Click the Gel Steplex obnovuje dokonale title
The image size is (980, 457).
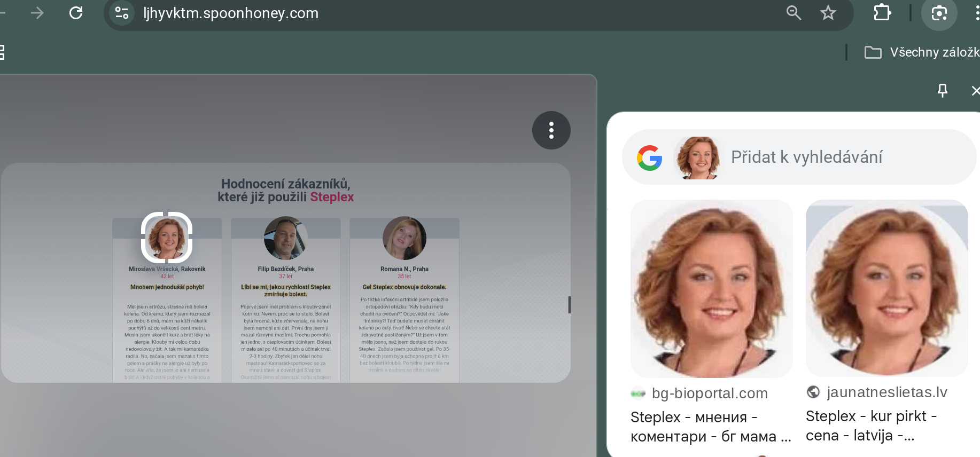click(x=405, y=287)
